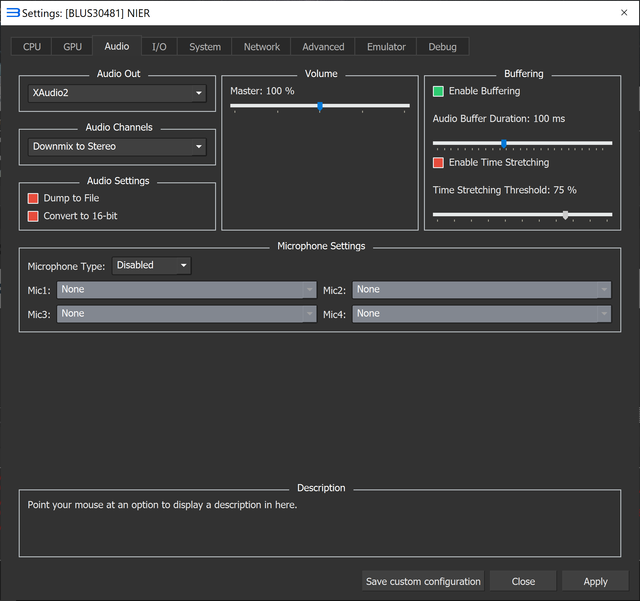Click the RPCS3 logo icon in title bar
The width and height of the screenshot is (640, 601).
pos(13,13)
